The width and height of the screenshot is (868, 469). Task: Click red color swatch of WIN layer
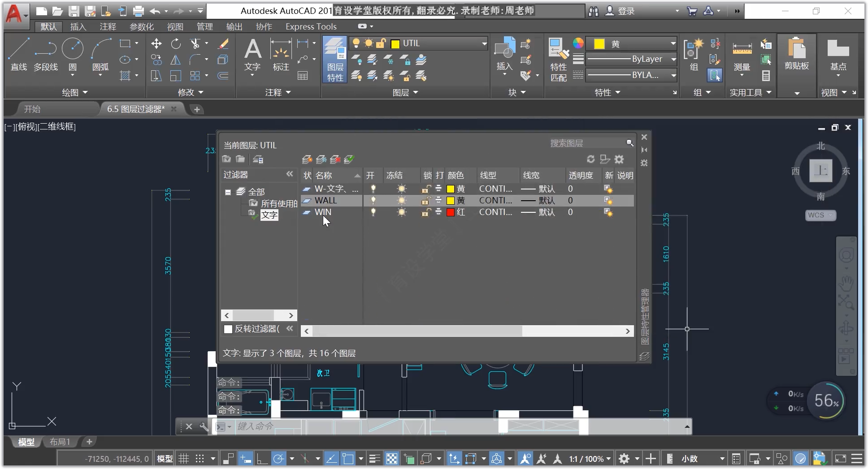451,212
